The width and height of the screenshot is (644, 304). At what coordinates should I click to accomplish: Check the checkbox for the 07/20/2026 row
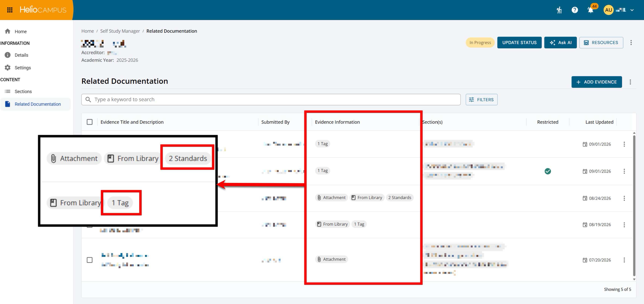(x=89, y=260)
